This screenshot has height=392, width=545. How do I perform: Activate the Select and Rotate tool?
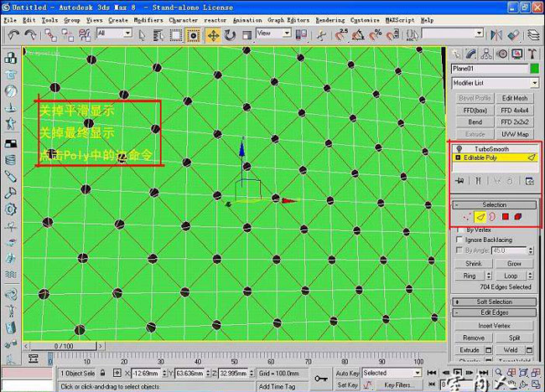(x=230, y=35)
